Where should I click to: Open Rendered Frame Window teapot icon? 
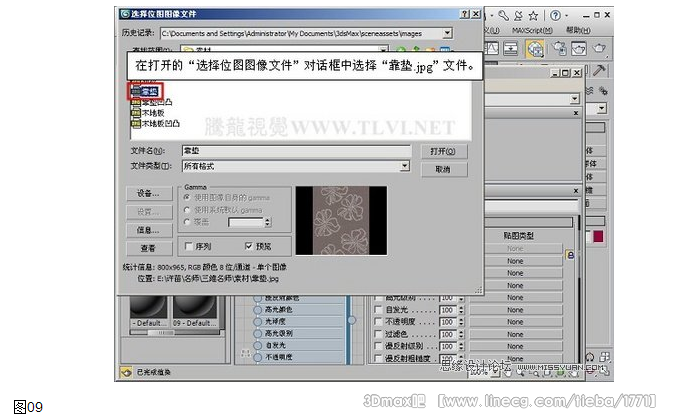pos(579,48)
